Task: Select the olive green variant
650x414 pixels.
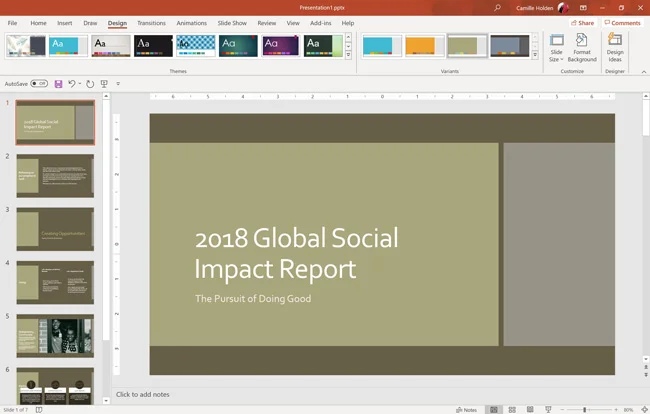Action: [x=467, y=46]
